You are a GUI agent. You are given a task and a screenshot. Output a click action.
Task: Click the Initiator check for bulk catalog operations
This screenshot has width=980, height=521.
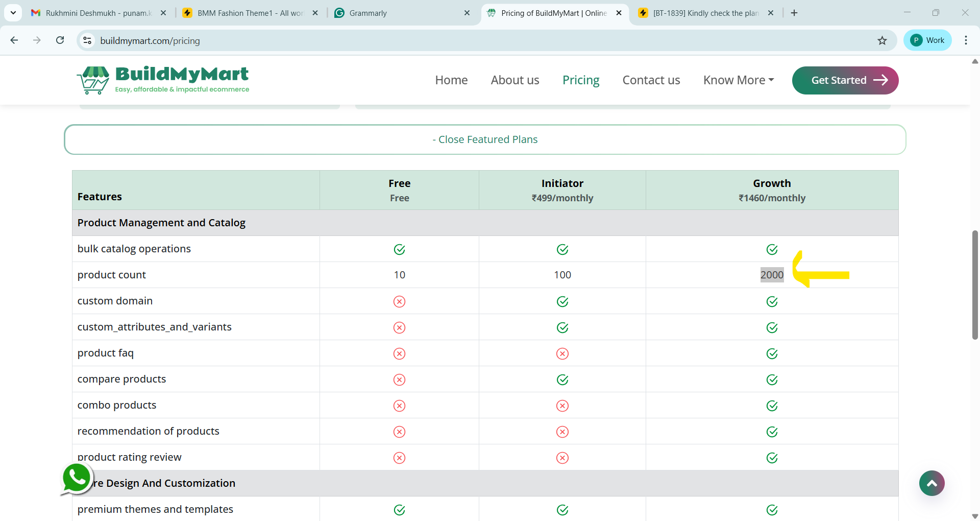tap(562, 249)
